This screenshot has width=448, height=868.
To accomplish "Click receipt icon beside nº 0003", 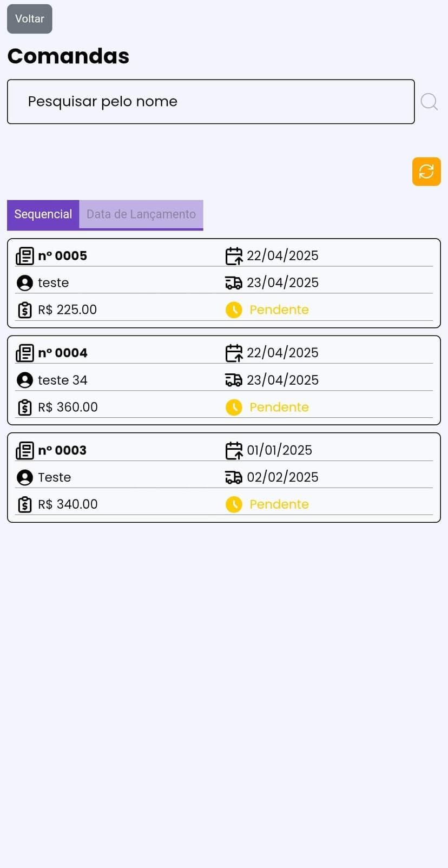I will click(x=25, y=450).
